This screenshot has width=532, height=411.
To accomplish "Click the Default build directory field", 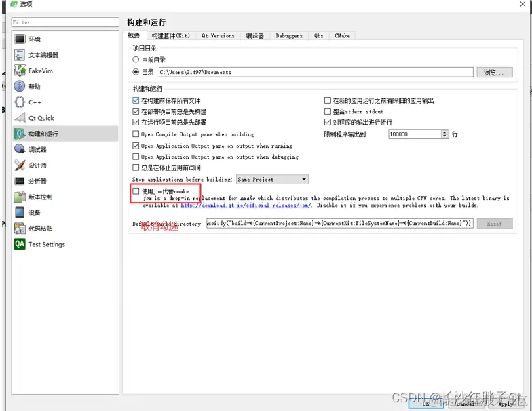I will click(339, 224).
